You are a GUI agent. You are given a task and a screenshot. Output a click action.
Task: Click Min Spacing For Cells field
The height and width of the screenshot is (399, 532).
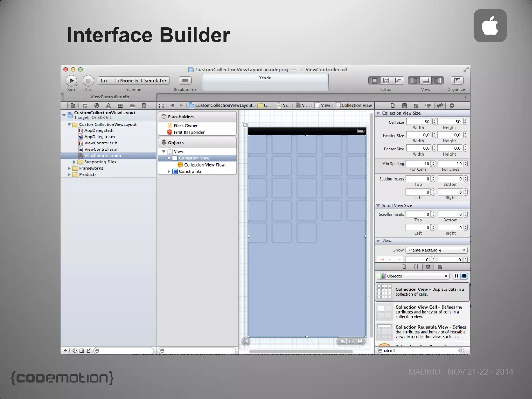coord(418,164)
